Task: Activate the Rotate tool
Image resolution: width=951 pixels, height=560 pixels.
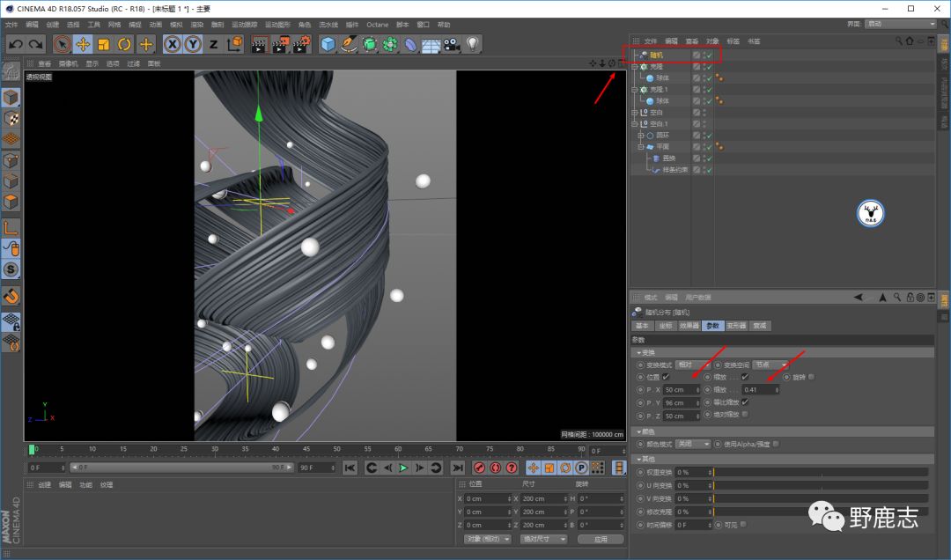Action: pos(125,44)
